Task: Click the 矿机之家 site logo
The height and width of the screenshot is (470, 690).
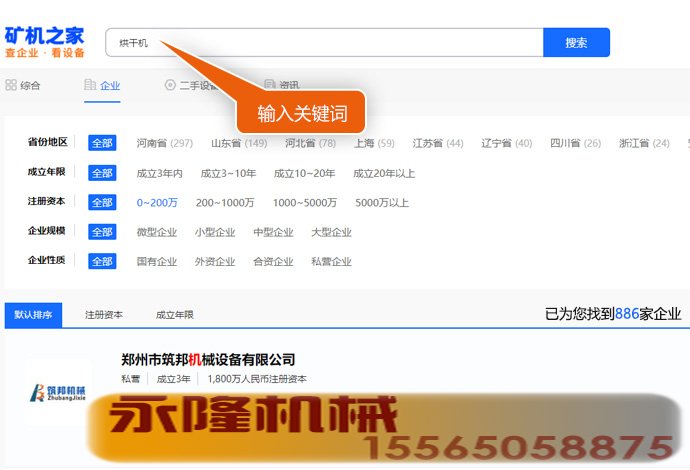Action: (x=44, y=42)
